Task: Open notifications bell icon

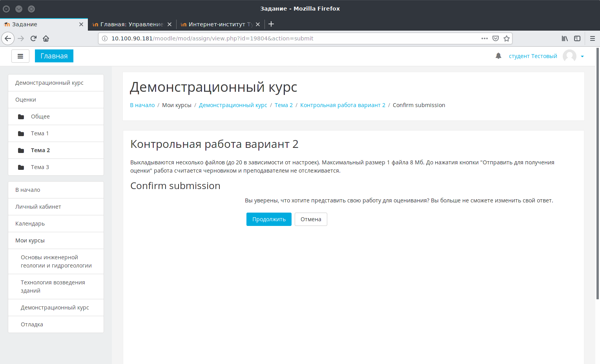Action: (498, 56)
